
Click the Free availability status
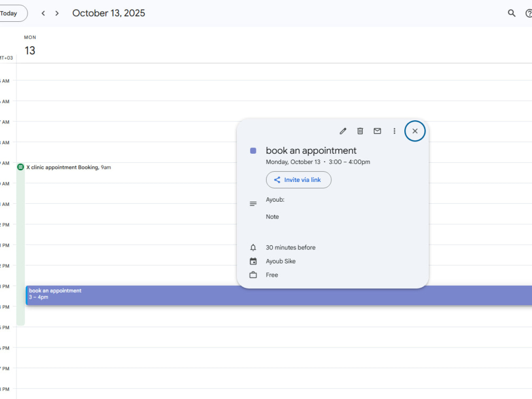pos(272,275)
